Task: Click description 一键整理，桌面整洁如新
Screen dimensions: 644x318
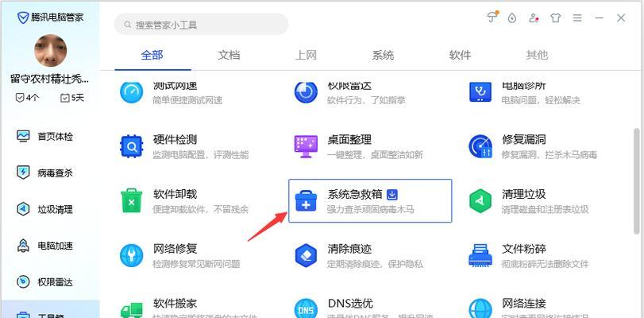Action: [x=375, y=155]
